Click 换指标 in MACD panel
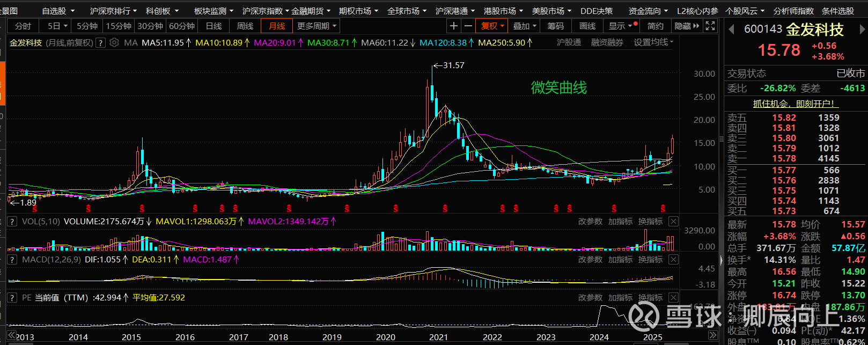The image size is (868, 345). [650, 260]
